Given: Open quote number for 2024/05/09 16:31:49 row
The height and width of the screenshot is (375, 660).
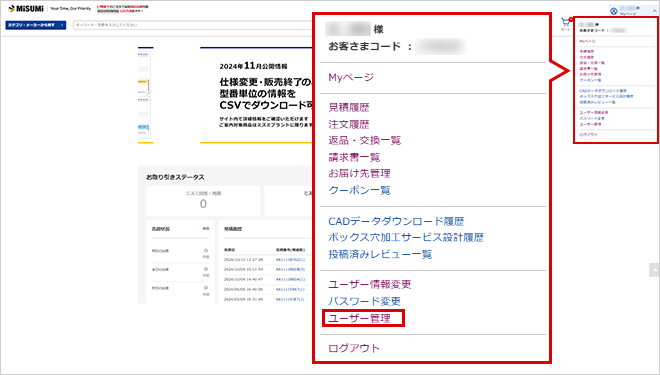Looking at the screenshot, I should coord(290,299).
